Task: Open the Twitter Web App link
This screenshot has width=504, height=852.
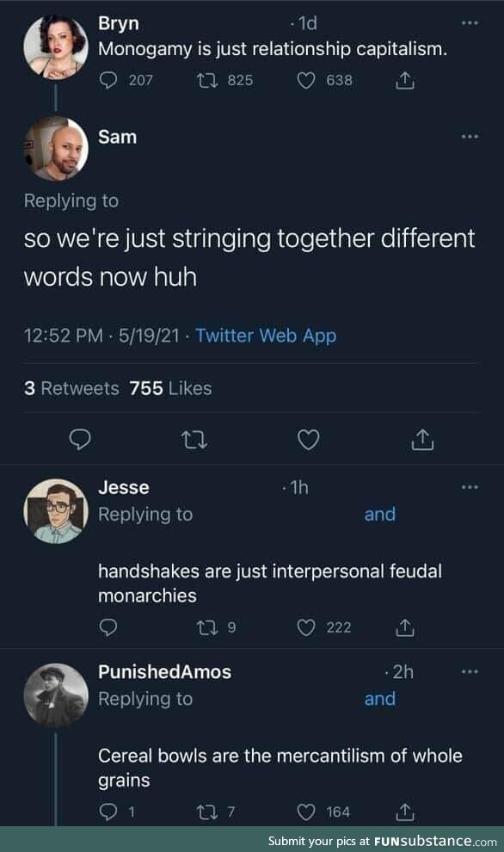Action: coord(266,336)
